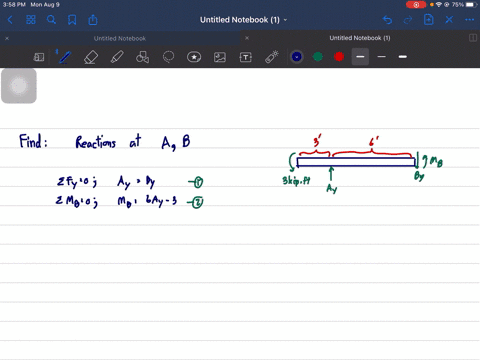Open the more options ellipsis menu
This screenshot has width=480, height=360.
469,20
